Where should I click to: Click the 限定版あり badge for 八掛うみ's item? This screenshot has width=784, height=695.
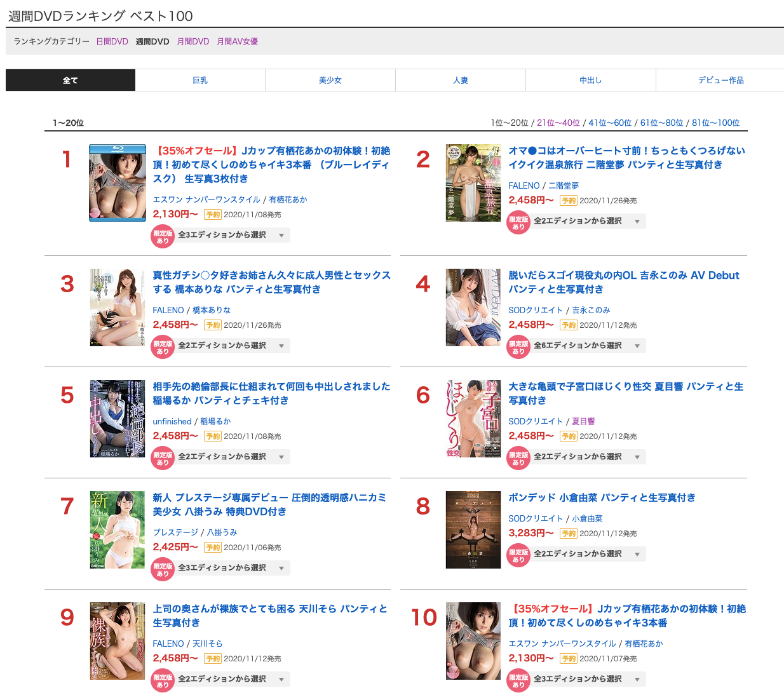point(163,569)
